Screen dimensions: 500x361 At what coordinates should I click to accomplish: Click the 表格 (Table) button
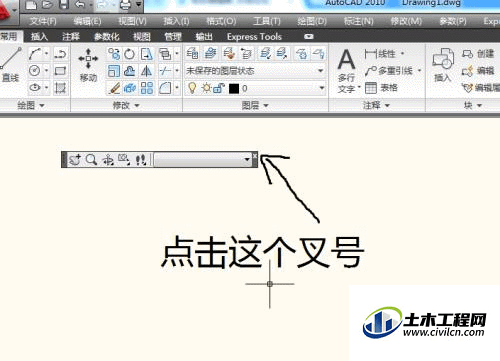[x=381, y=88]
